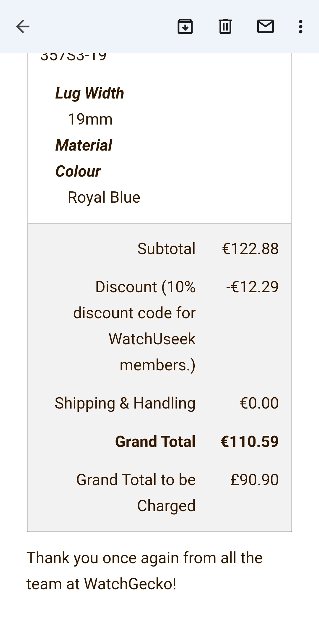Go back using the arrow icon
This screenshot has height=644, width=319.
pos(23,27)
